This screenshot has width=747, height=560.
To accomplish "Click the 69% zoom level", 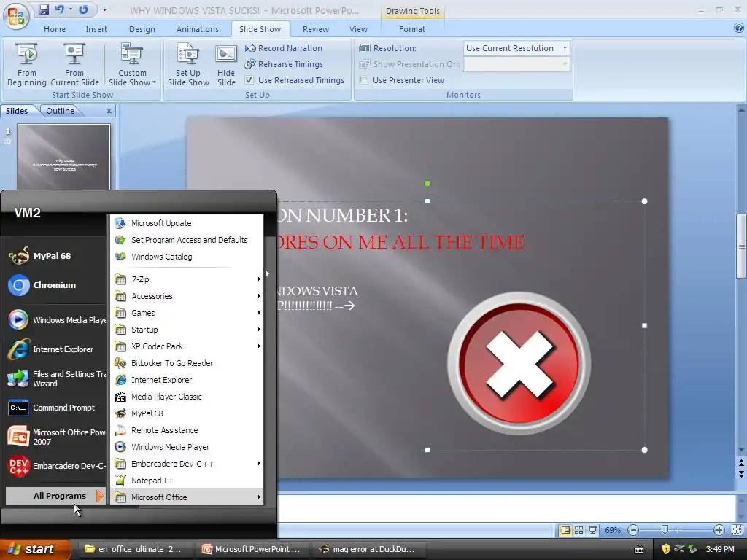I will (613, 530).
